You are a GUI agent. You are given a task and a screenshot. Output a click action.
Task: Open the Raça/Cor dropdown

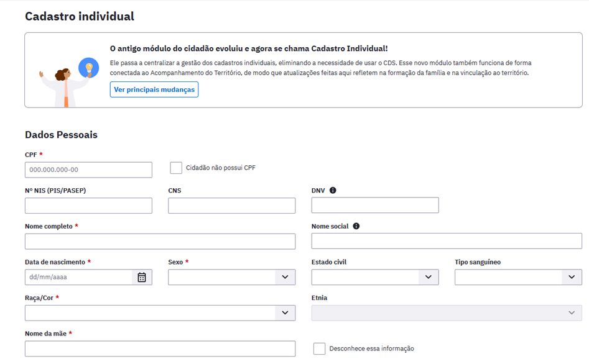(x=160, y=313)
